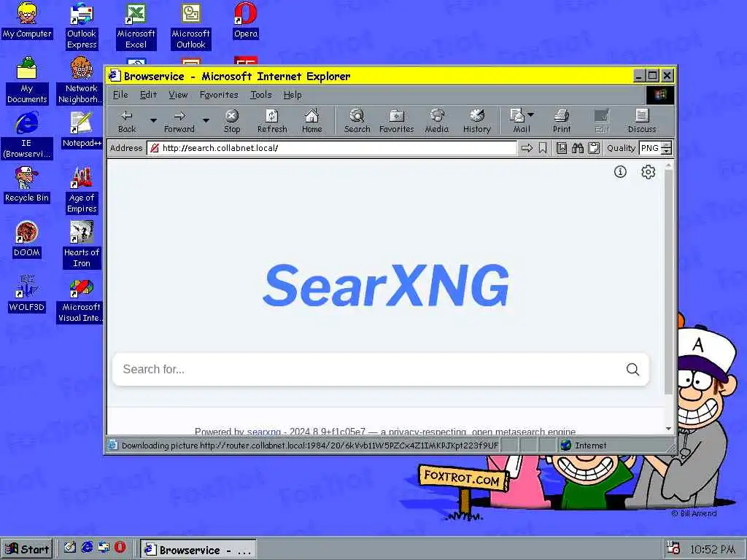Open the History toolbar panel
Image resolution: width=747 pixels, height=560 pixels.
click(477, 121)
